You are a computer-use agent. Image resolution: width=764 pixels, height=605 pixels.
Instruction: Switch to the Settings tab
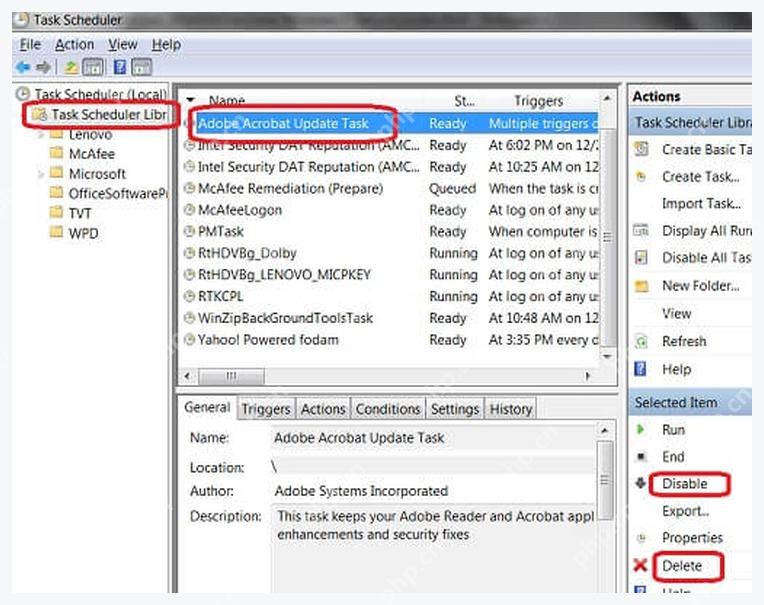click(x=455, y=409)
